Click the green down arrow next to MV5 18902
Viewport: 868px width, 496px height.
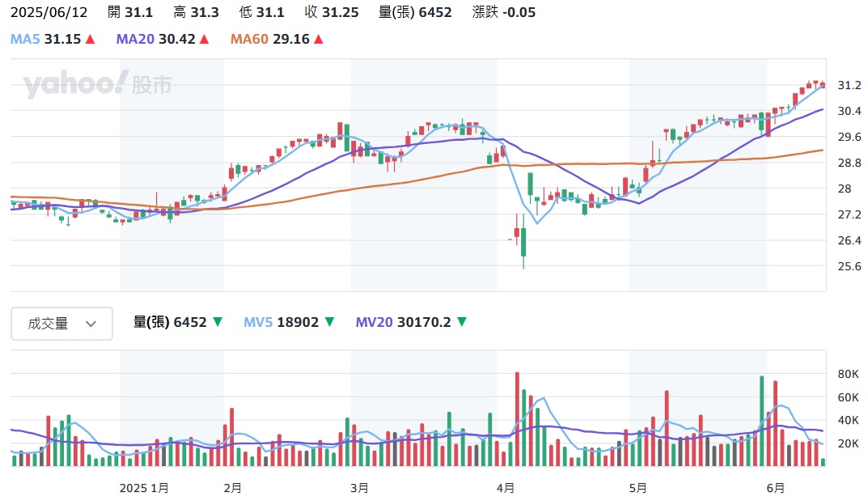(329, 321)
